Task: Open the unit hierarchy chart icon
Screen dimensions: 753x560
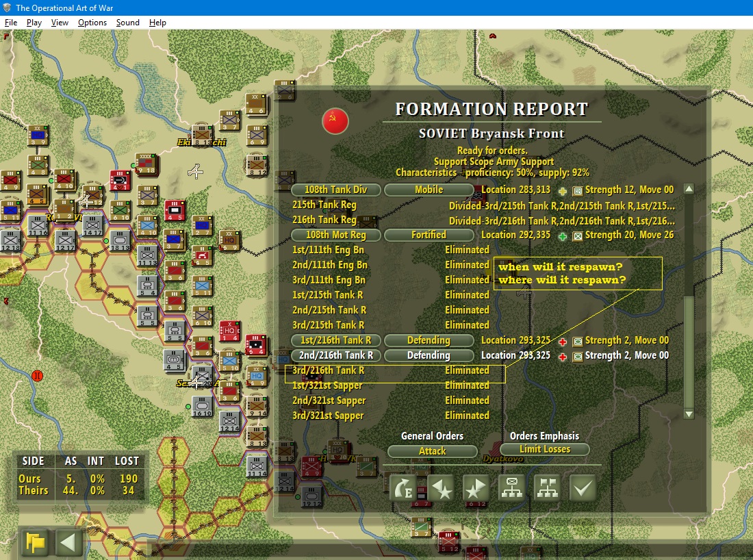Action: pos(512,488)
